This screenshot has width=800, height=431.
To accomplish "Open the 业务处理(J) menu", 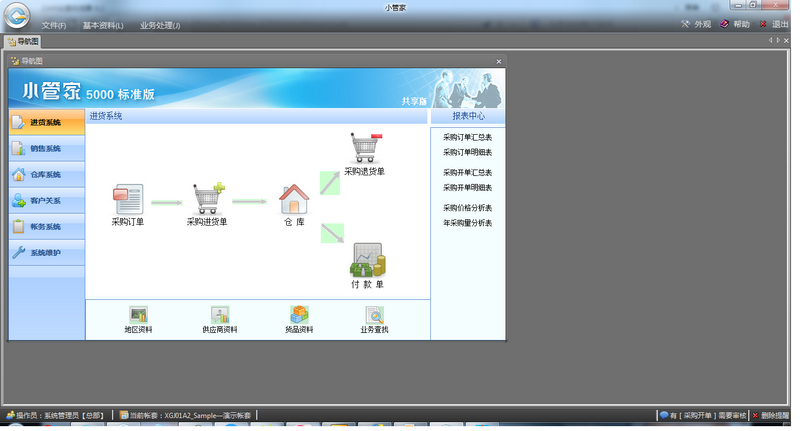I will [x=160, y=25].
